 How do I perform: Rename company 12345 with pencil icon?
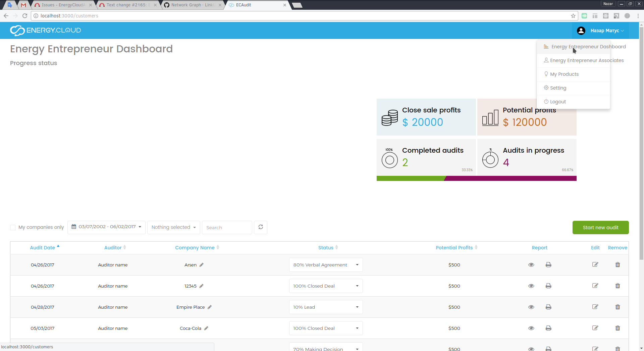click(x=202, y=286)
